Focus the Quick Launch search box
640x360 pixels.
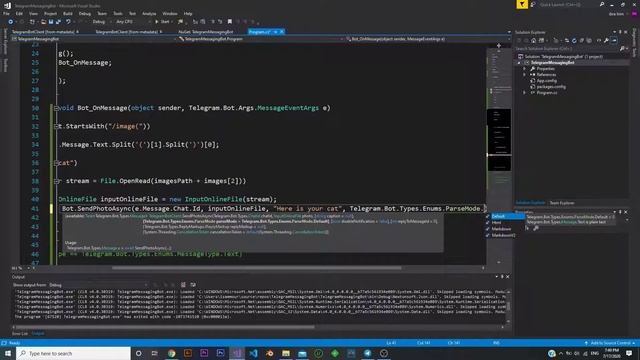coord(571,4)
